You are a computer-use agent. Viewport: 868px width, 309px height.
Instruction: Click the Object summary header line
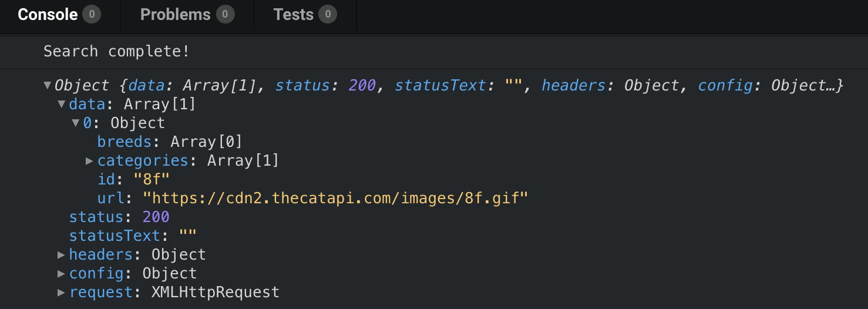449,86
